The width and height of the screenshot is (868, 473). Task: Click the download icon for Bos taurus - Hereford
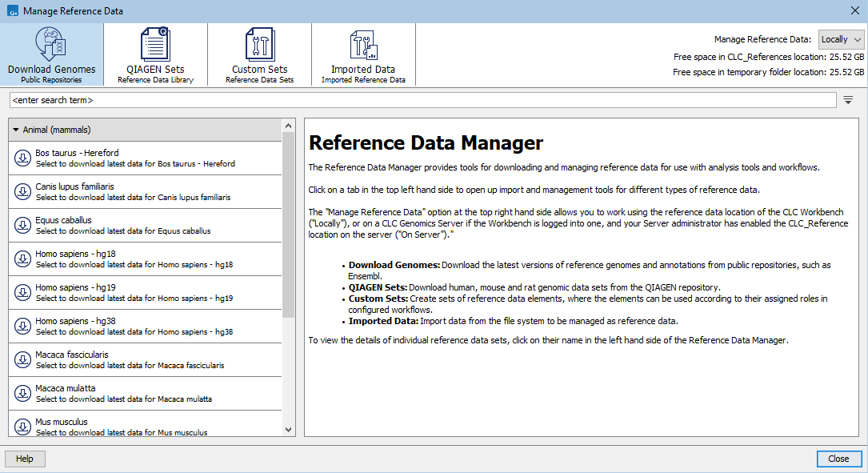(x=22, y=157)
